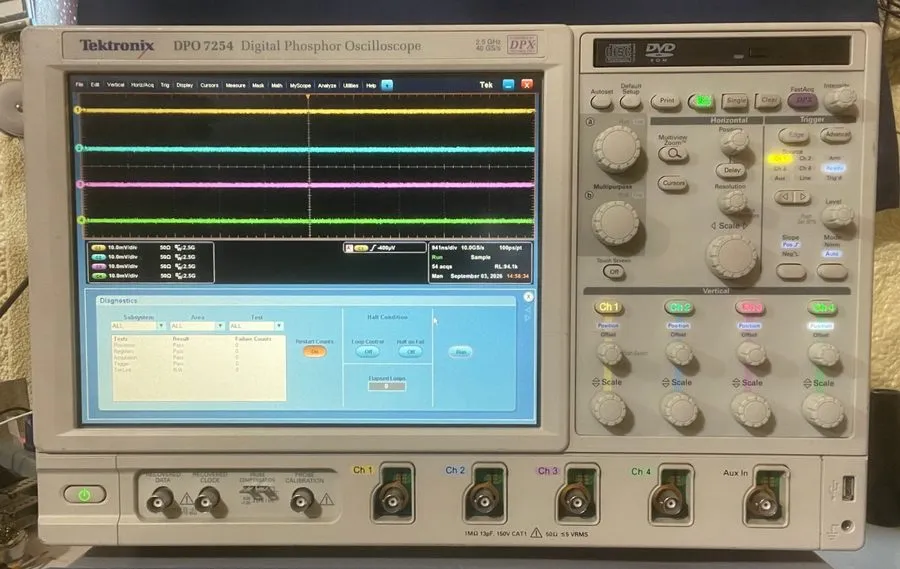Toggle the Restart Counts On button
The height and width of the screenshot is (569, 900).
tap(314, 351)
